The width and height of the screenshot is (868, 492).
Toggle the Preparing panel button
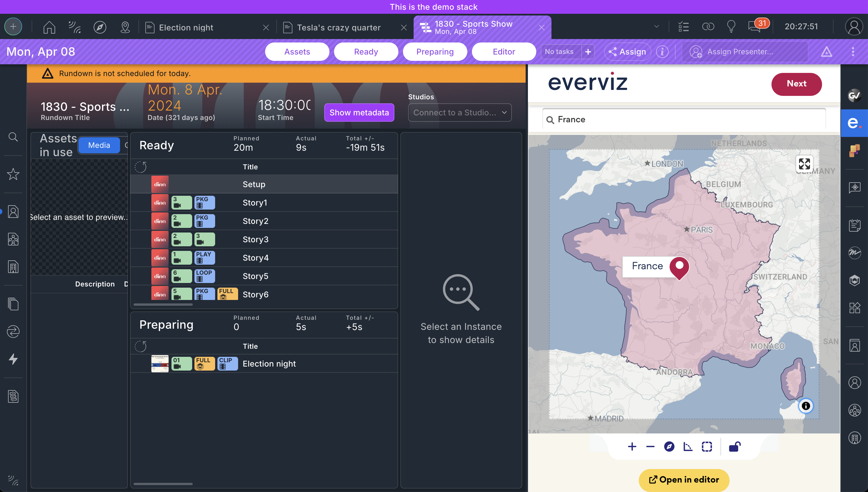(435, 52)
